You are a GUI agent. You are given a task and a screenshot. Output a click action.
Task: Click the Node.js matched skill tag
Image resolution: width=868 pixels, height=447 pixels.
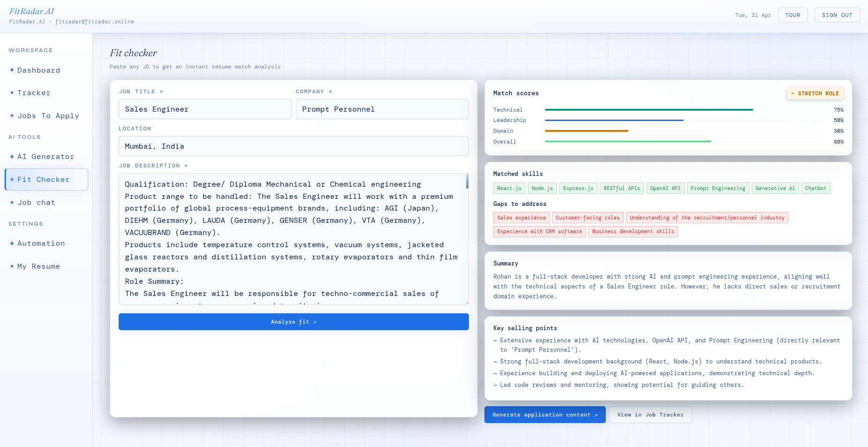542,188
